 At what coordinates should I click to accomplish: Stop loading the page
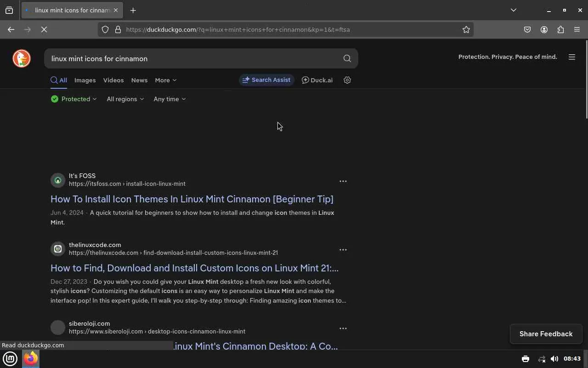click(44, 29)
